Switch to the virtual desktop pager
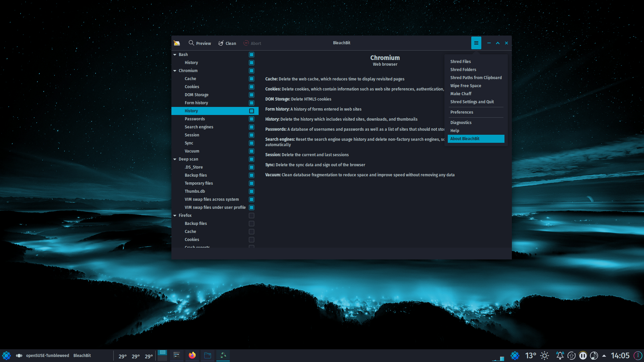Viewport: 644px width, 362px height. [x=162, y=356]
